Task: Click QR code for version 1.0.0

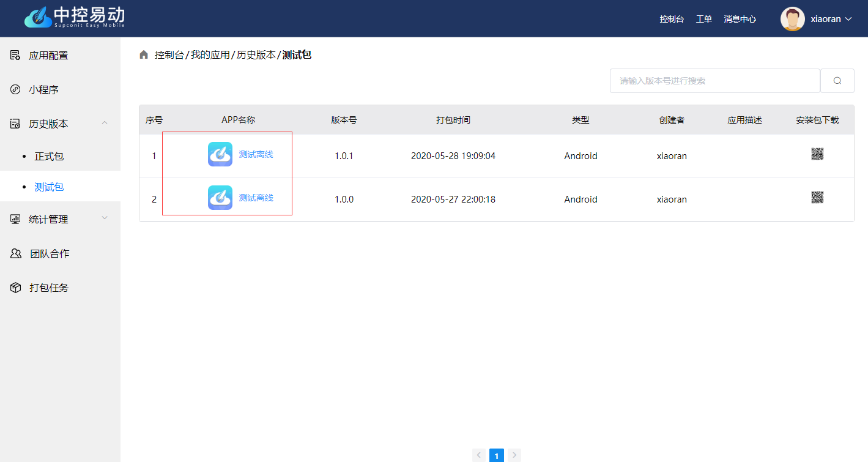Action: 817,197
